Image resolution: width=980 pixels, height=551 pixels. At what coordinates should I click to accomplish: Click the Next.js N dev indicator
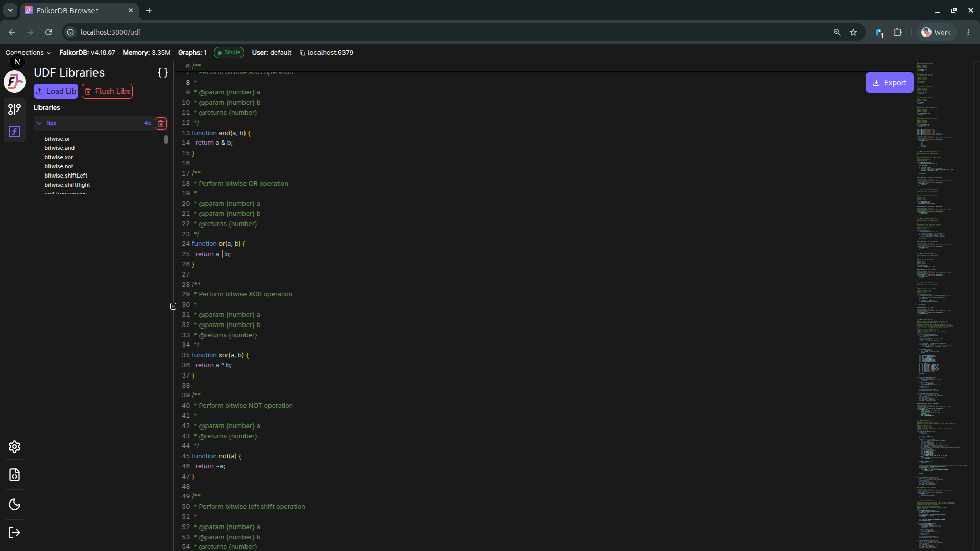tap(17, 62)
